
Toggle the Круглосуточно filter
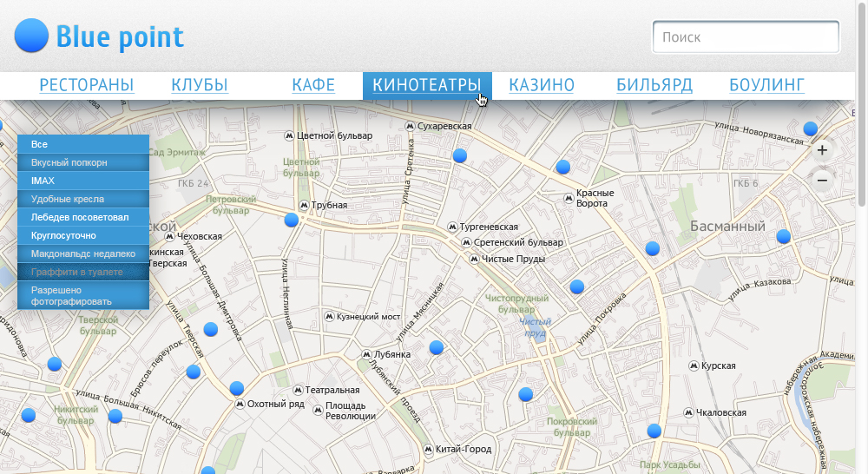tap(83, 235)
